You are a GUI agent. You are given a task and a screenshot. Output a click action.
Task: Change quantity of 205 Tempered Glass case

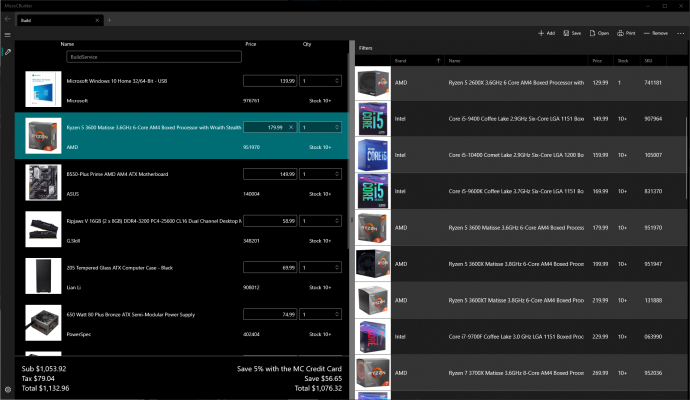320,268
